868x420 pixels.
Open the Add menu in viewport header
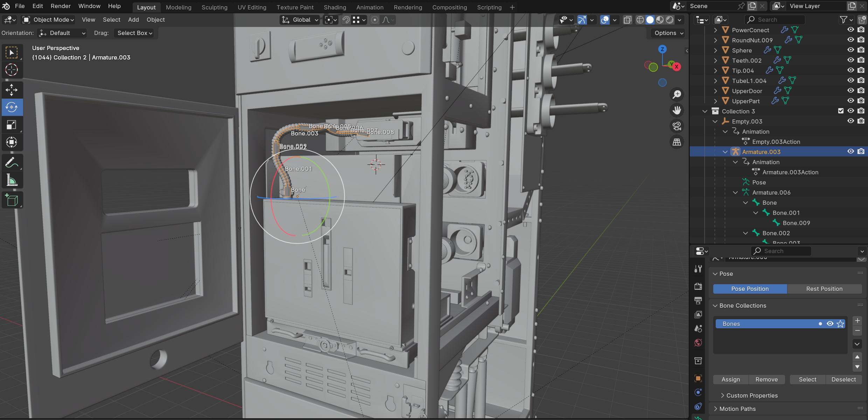click(x=133, y=20)
